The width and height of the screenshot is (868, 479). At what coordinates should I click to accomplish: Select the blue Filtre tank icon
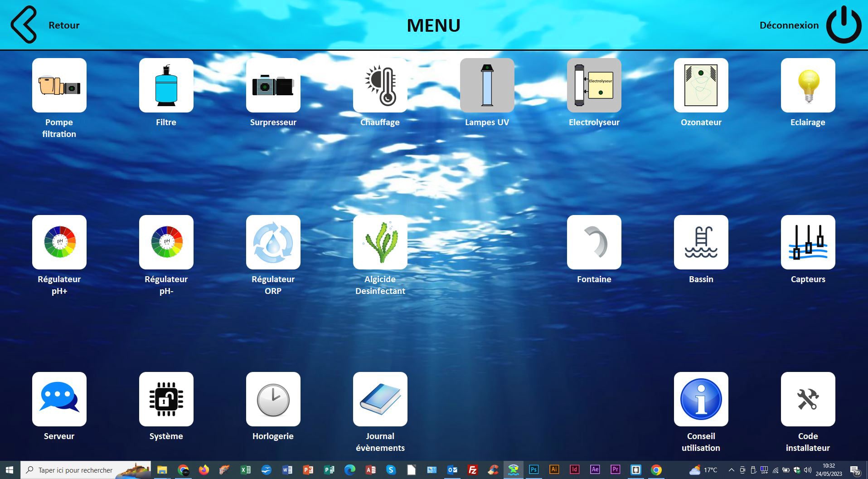point(166,85)
